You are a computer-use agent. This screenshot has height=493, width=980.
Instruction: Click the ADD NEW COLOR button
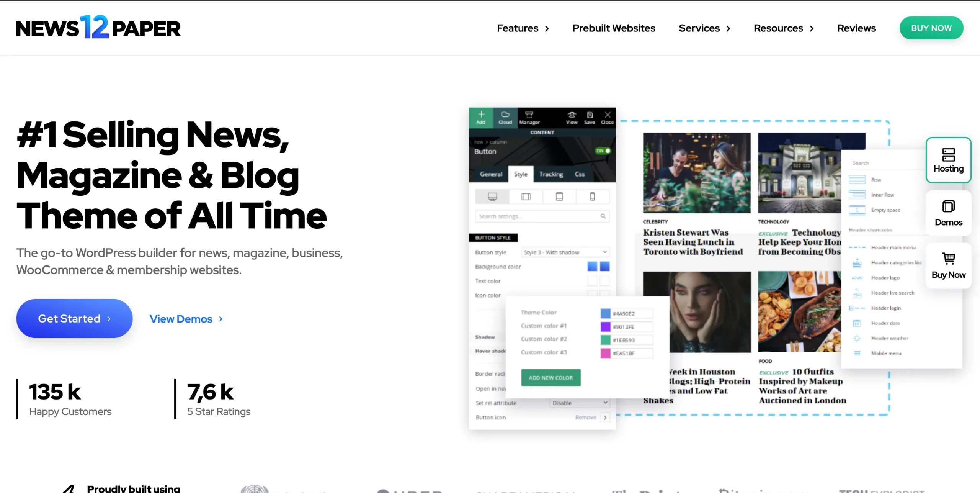(x=551, y=378)
